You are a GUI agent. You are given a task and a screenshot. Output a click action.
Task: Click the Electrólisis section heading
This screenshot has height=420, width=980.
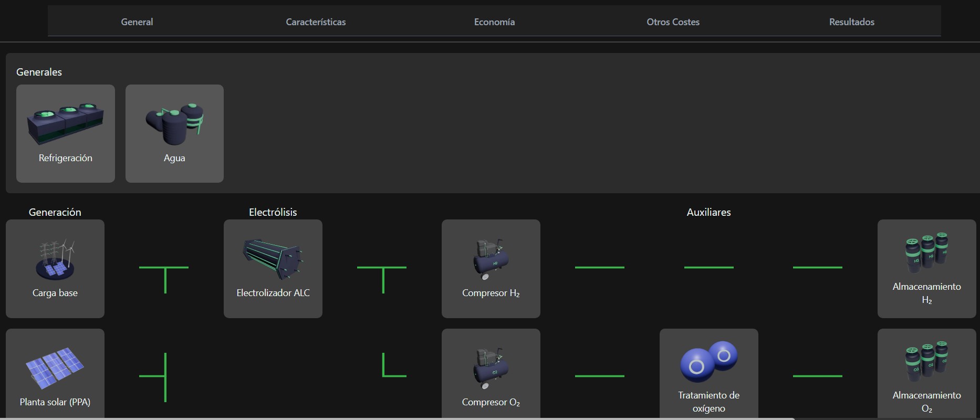pyautogui.click(x=273, y=212)
